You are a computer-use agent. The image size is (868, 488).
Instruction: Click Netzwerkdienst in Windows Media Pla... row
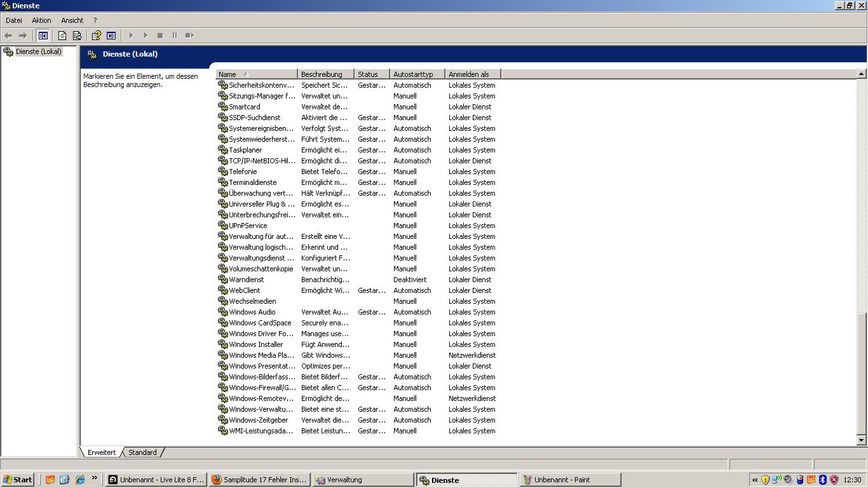pyautogui.click(x=472, y=355)
